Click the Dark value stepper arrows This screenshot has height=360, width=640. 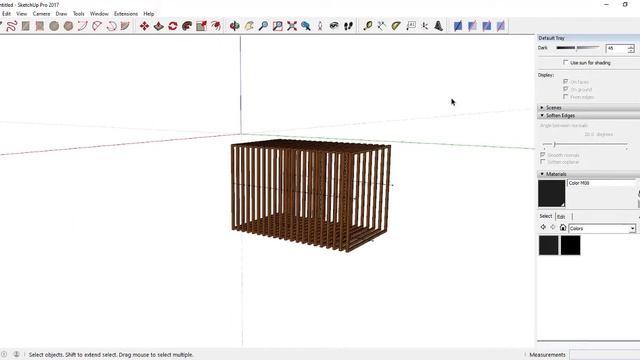pos(631,48)
